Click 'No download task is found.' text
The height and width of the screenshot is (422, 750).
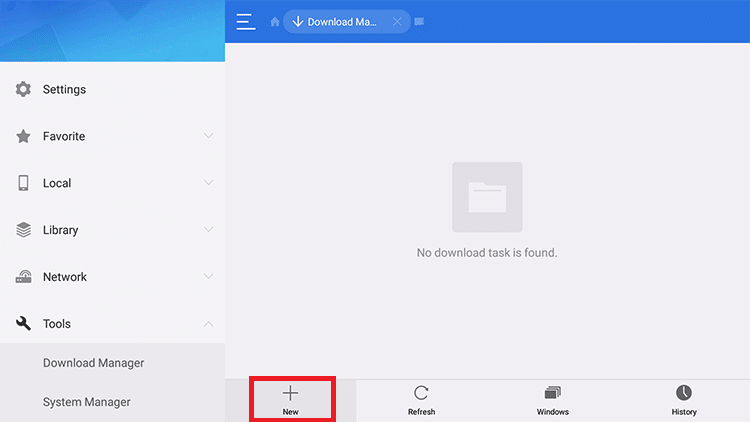click(487, 253)
